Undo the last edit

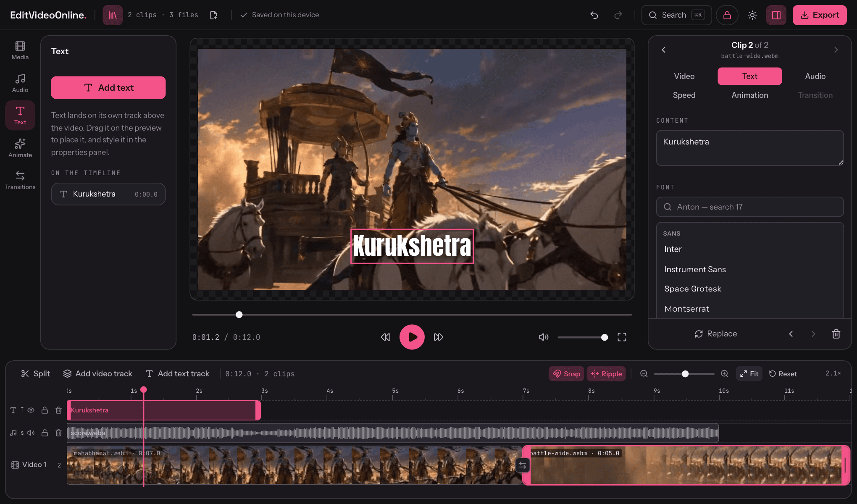pos(594,15)
